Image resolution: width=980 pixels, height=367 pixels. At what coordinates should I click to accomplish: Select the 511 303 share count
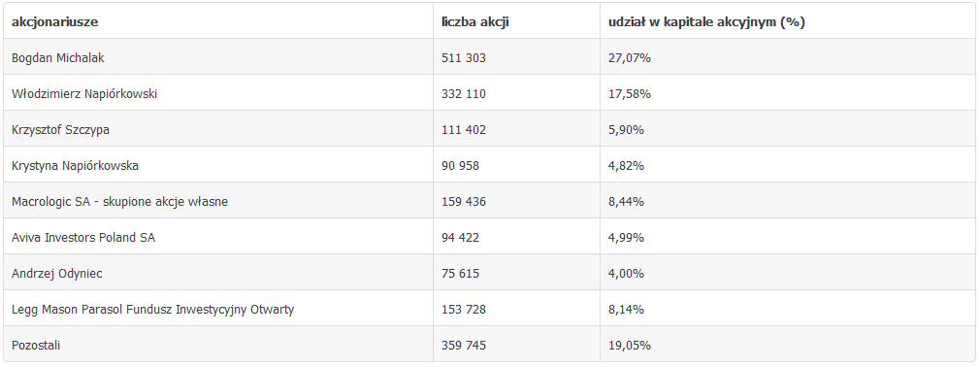pos(463,57)
